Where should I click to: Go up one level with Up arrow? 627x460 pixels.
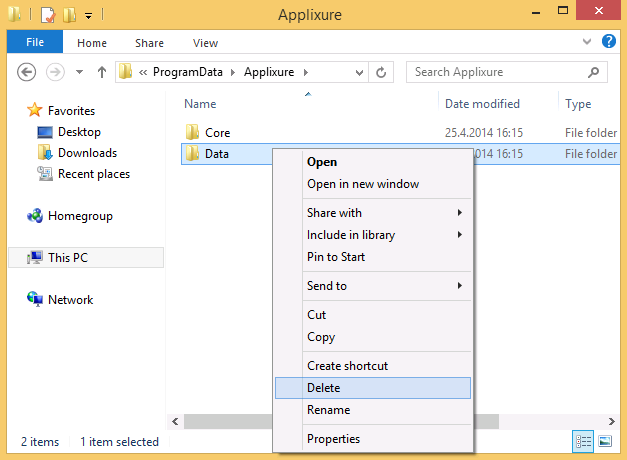[102, 72]
